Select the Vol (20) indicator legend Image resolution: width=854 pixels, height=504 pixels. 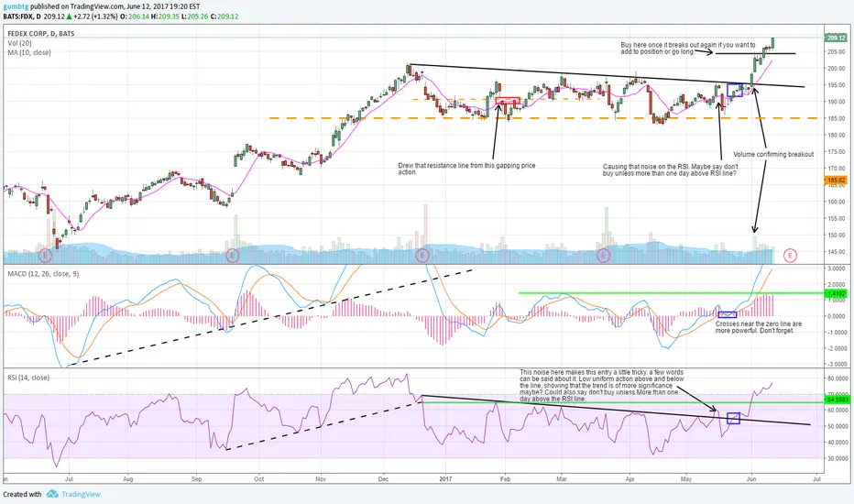pos(19,43)
